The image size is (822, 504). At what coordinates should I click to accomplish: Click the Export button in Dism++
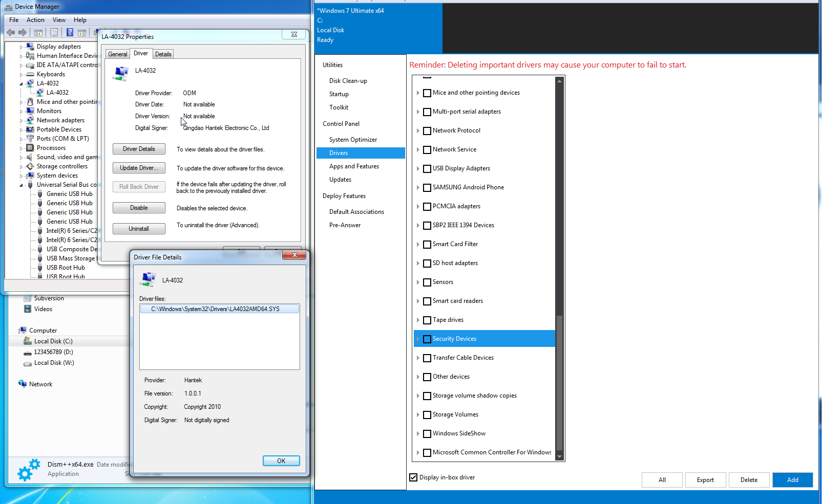point(705,480)
